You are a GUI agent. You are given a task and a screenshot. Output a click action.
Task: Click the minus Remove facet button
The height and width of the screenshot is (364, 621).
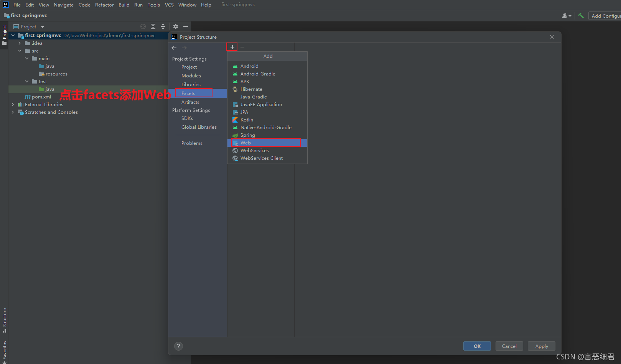click(242, 47)
